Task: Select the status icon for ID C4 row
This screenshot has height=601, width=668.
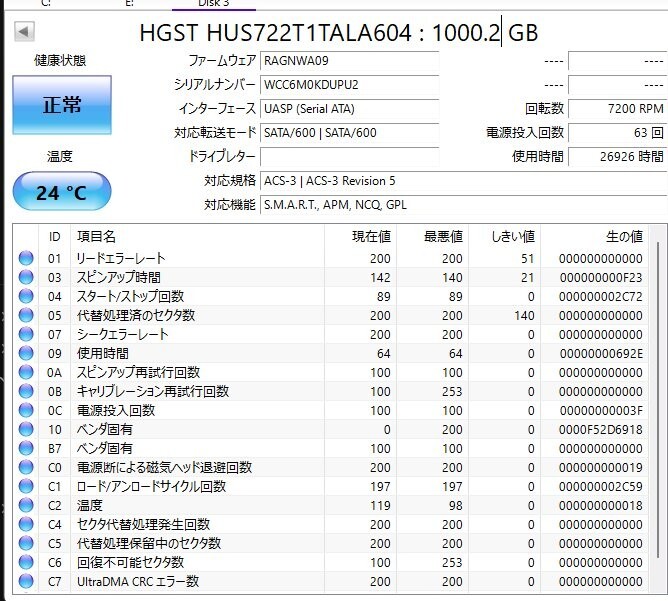Action: click(x=26, y=524)
